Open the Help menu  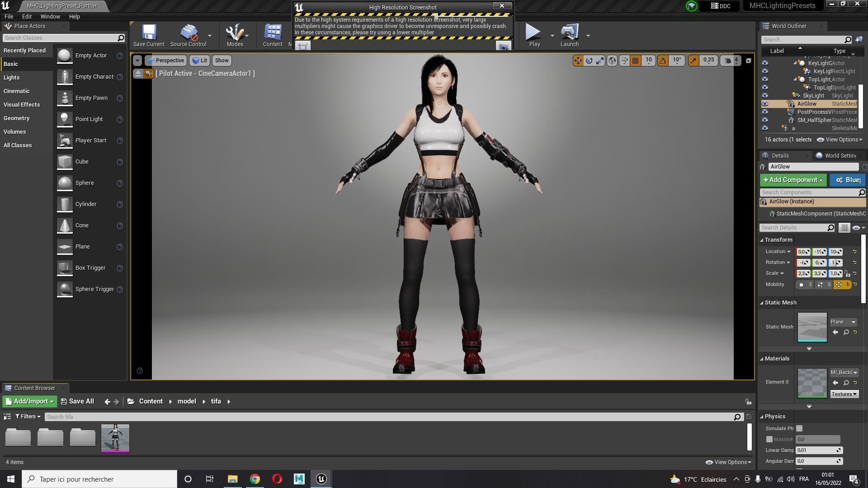coord(74,17)
